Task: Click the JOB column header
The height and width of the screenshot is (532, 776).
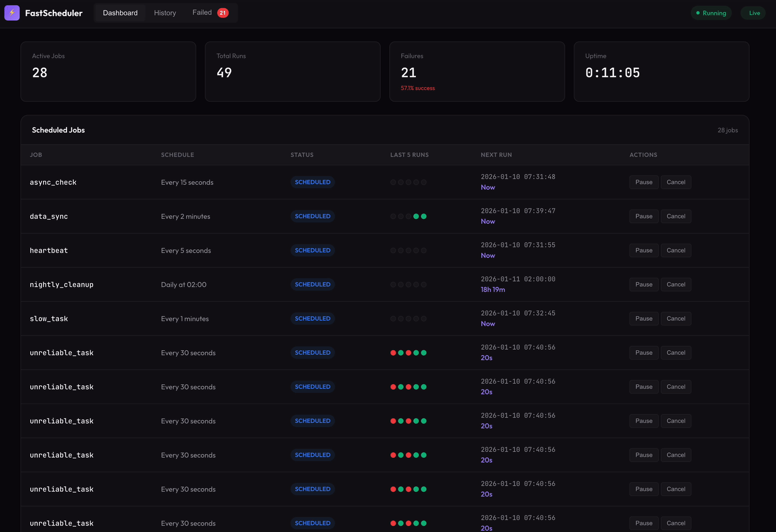Action: click(x=36, y=155)
